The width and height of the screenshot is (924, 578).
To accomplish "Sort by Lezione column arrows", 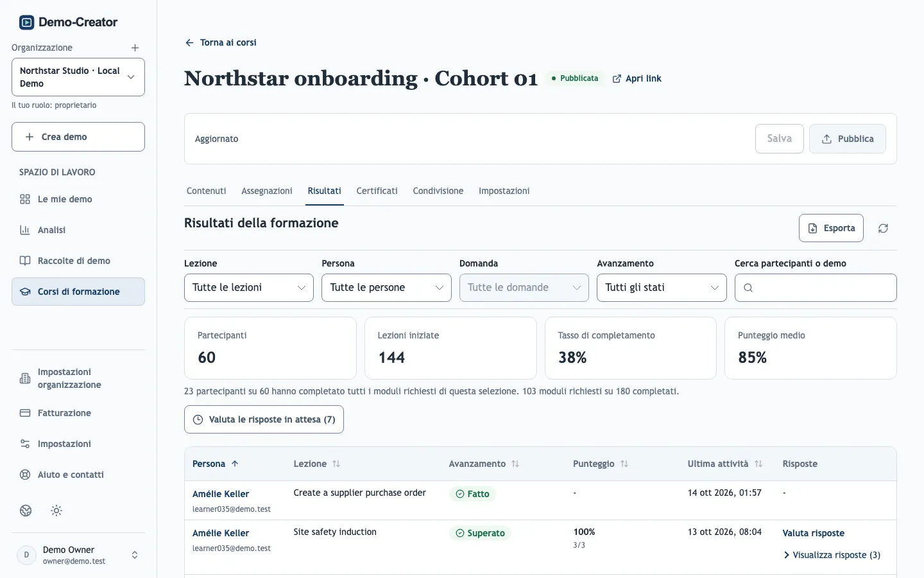I will click(x=336, y=464).
